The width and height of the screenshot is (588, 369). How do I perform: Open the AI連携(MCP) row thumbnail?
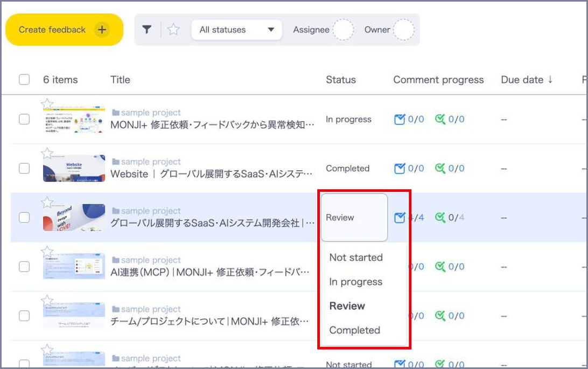74,267
